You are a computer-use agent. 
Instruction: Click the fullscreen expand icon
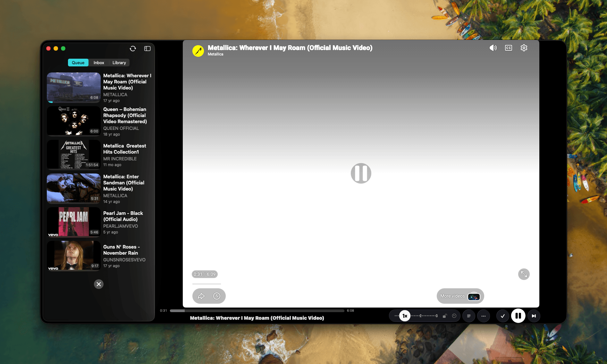point(524,274)
